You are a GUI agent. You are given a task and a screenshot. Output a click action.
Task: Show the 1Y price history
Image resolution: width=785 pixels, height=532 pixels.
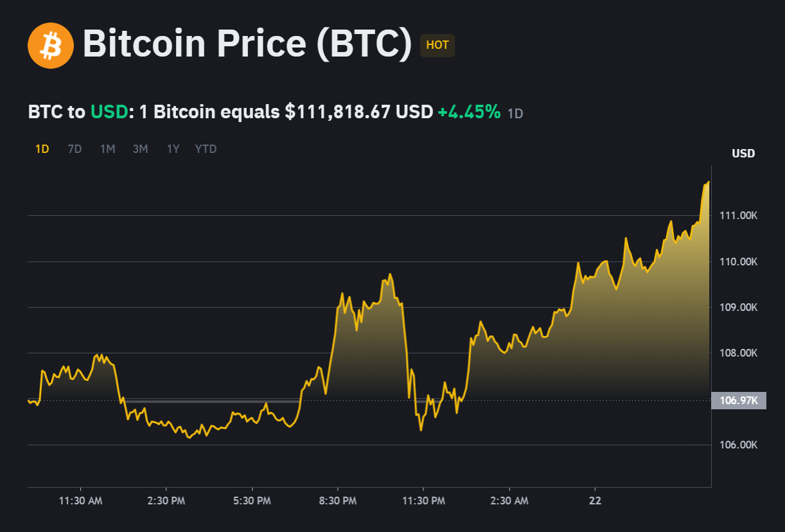[173, 149]
